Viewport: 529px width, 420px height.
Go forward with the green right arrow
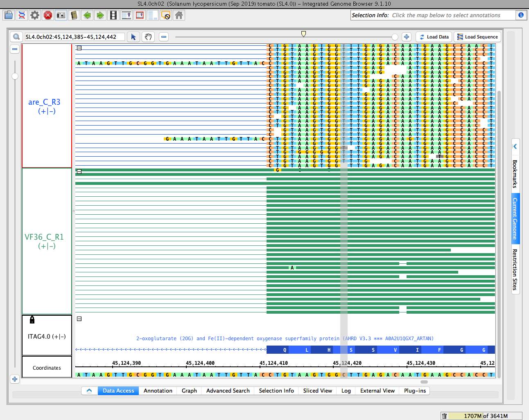tap(100, 16)
